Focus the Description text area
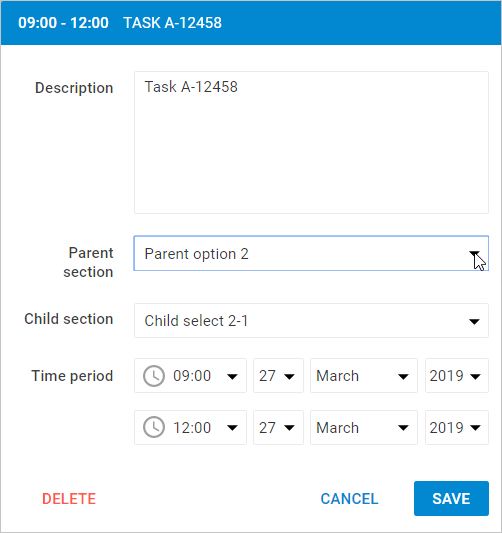The height and width of the screenshot is (533, 502). (311, 142)
